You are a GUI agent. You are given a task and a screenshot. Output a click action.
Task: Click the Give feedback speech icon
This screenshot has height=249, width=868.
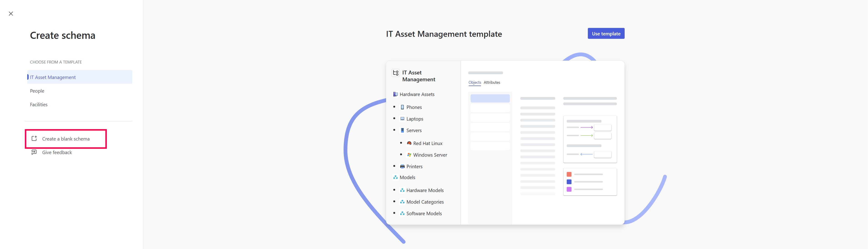[x=34, y=152]
